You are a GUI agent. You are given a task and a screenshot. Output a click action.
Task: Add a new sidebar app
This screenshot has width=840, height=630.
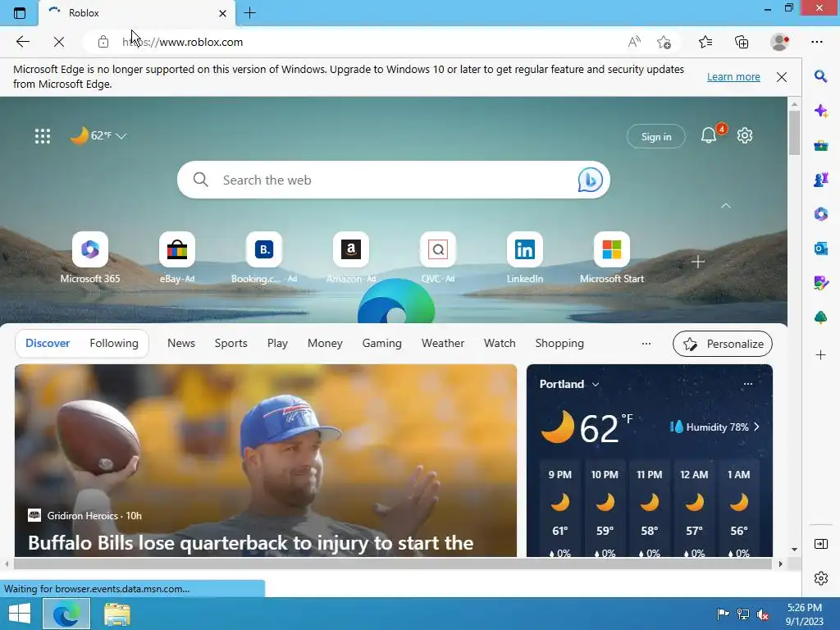(820, 354)
